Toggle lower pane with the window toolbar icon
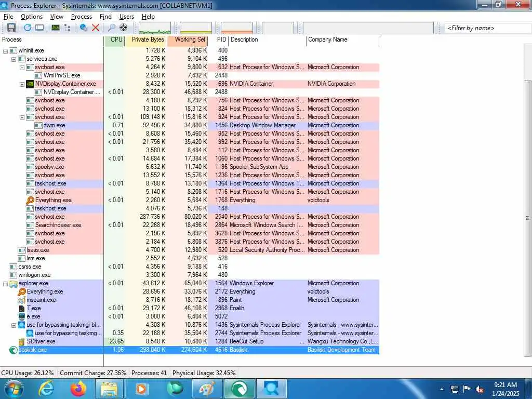This screenshot has width=532, height=399. [39, 28]
